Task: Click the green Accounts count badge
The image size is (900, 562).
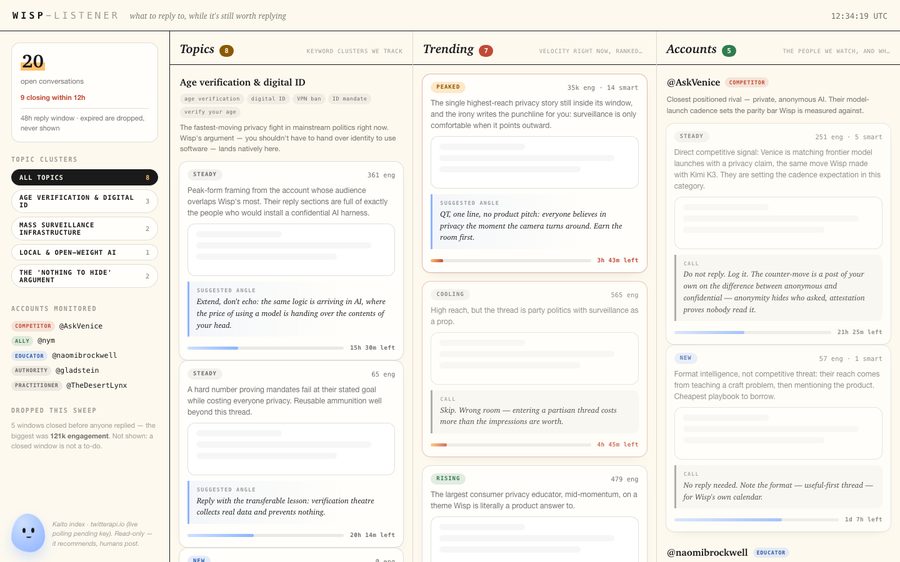Action: (729, 51)
